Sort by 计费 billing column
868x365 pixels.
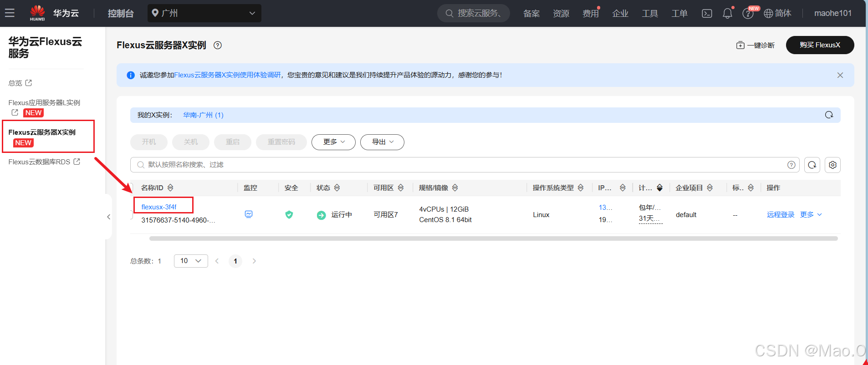pyautogui.click(x=659, y=188)
